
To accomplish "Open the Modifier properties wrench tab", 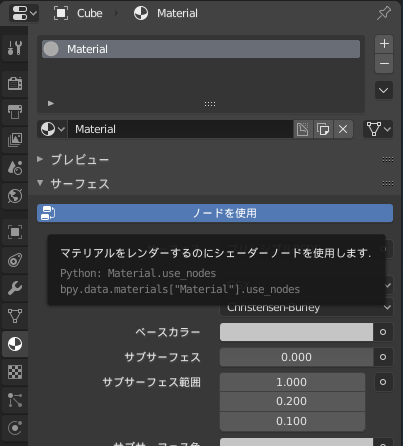I will click(15, 288).
